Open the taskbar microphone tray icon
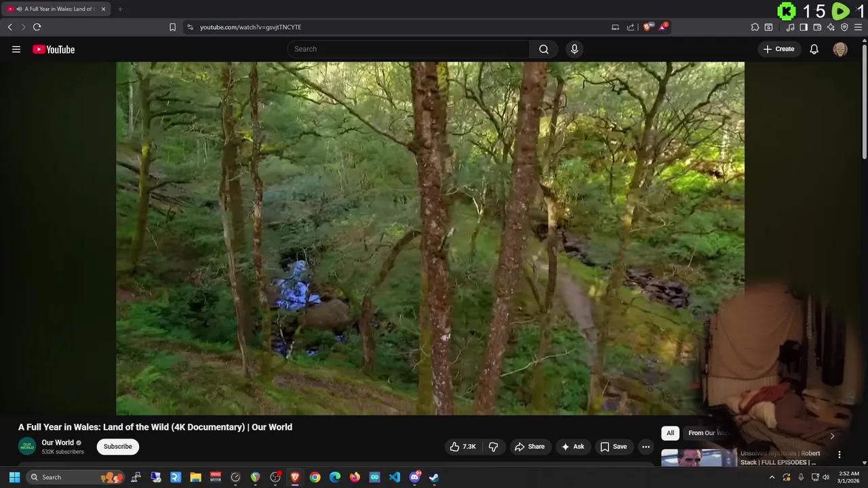This screenshot has height=488, width=868. [800, 477]
